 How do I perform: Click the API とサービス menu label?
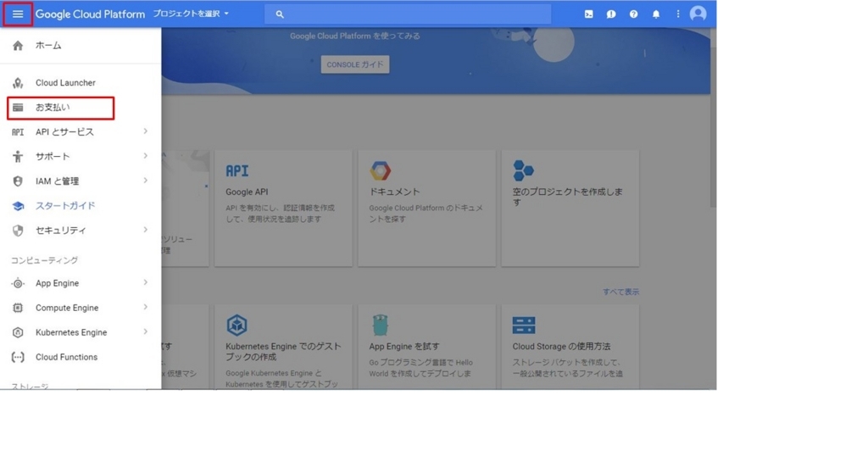pos(64,132)
